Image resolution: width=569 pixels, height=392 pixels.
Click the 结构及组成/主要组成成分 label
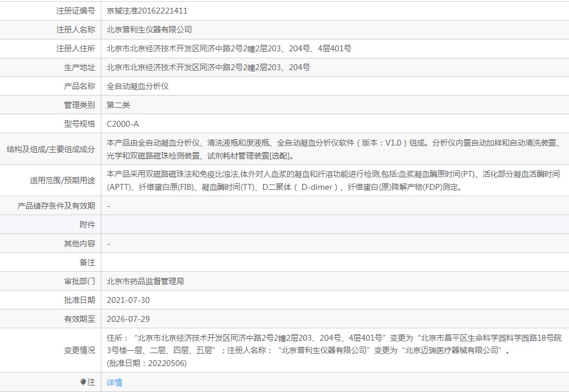click(51, 149)
